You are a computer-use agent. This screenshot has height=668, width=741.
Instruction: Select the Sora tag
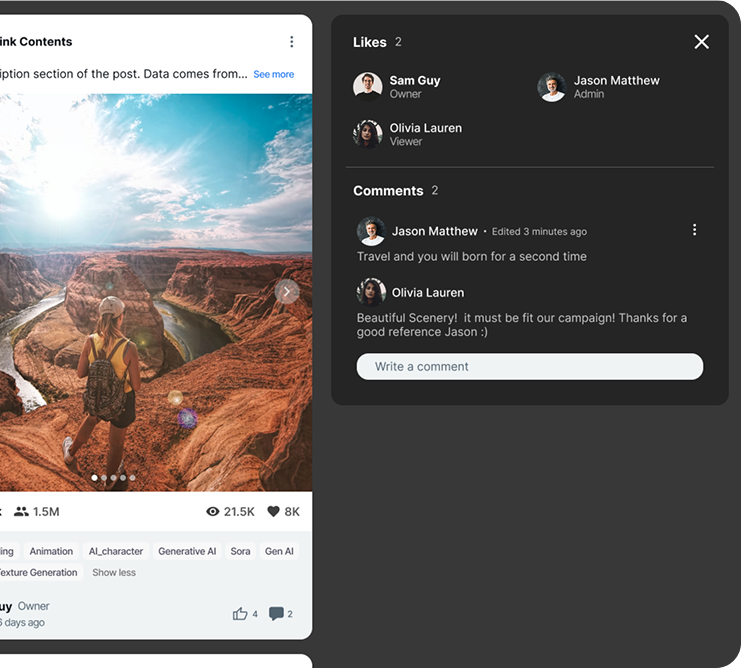pyautogui.click(x=240, y=551)
